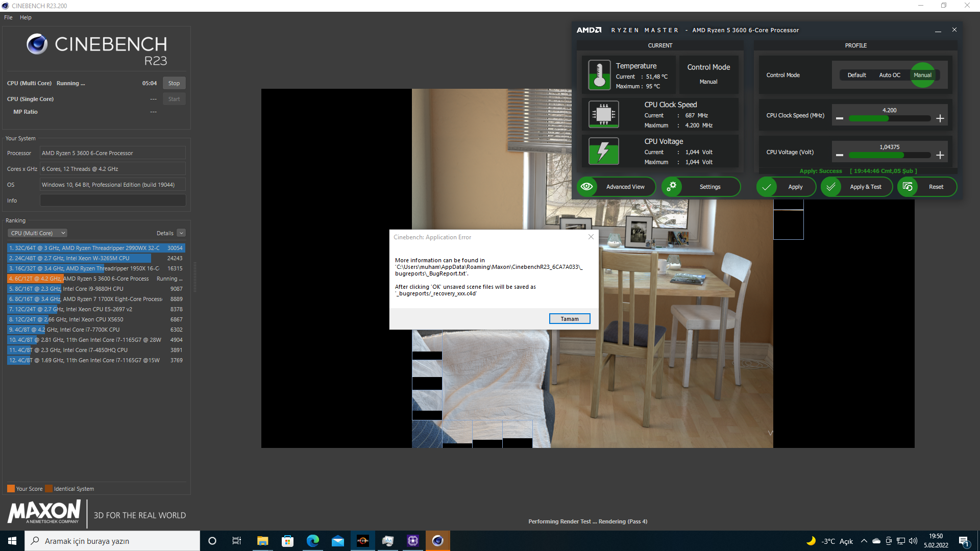Decrease CPU Voltage with the minus button
980x551 pixels.
point(840,155)
